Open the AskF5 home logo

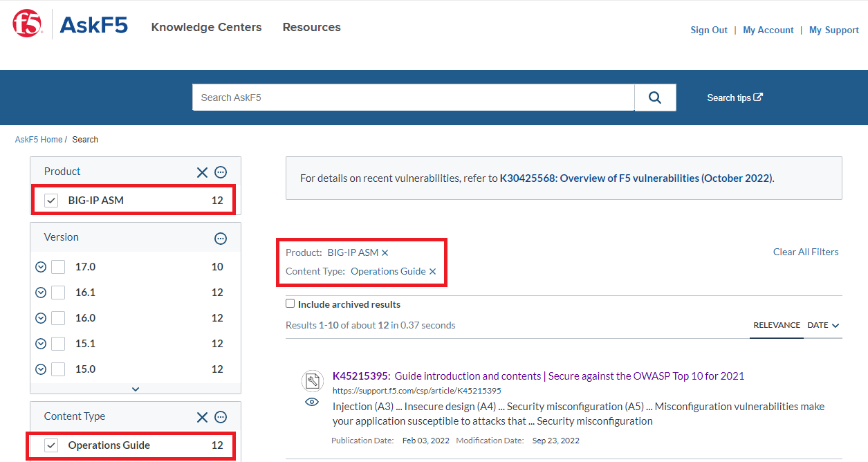(93, 26)
